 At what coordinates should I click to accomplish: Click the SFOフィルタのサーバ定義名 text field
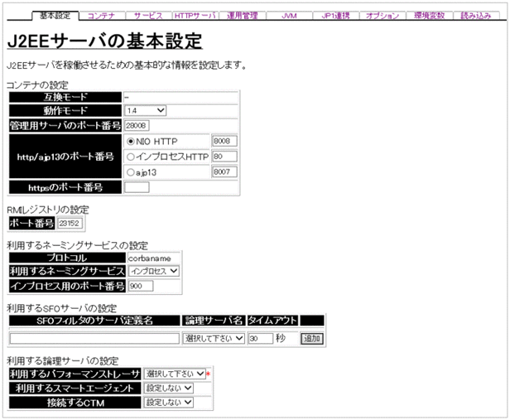tap(94, 338)
